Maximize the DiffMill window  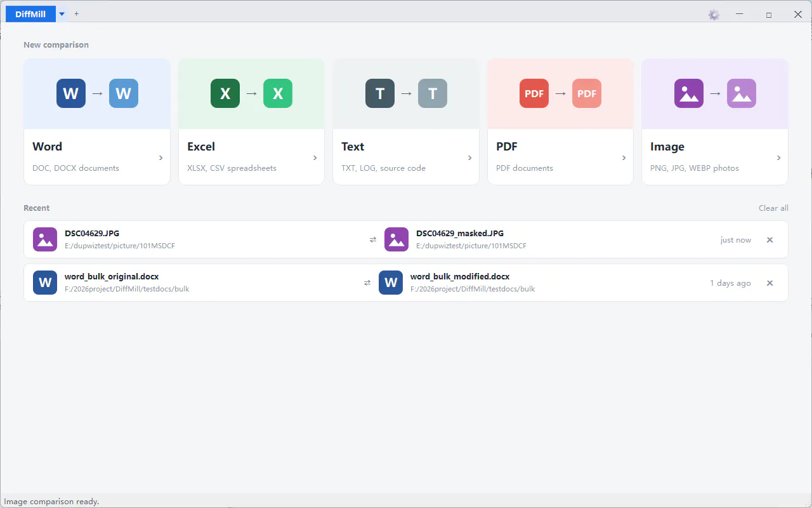click(769, 15)
